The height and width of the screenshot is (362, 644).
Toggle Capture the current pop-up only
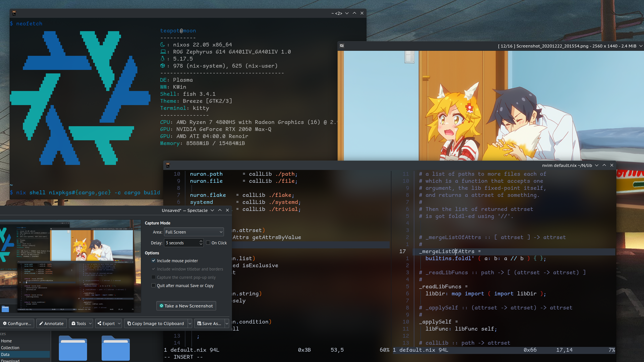pyautogui.click(x=153, y=277)
